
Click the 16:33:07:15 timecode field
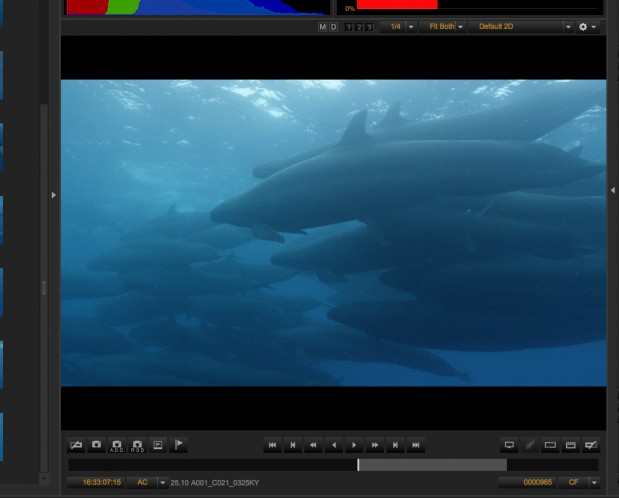tap(101, 482)
